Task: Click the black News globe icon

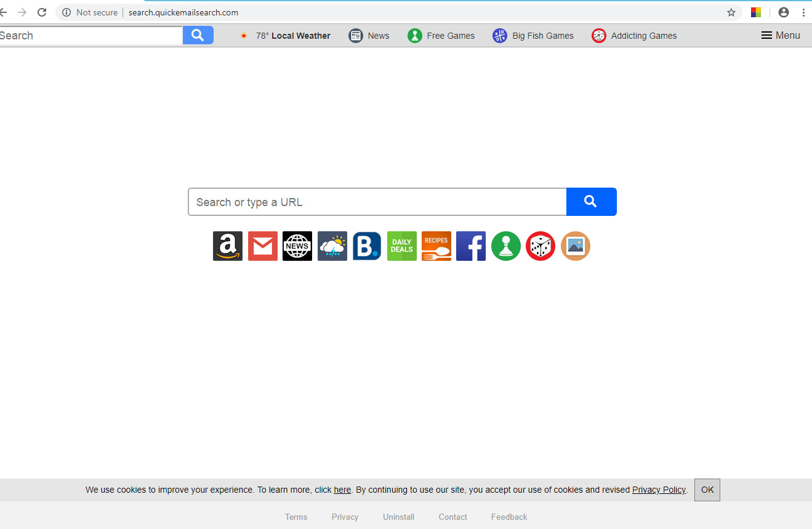Action: (297, 246)
